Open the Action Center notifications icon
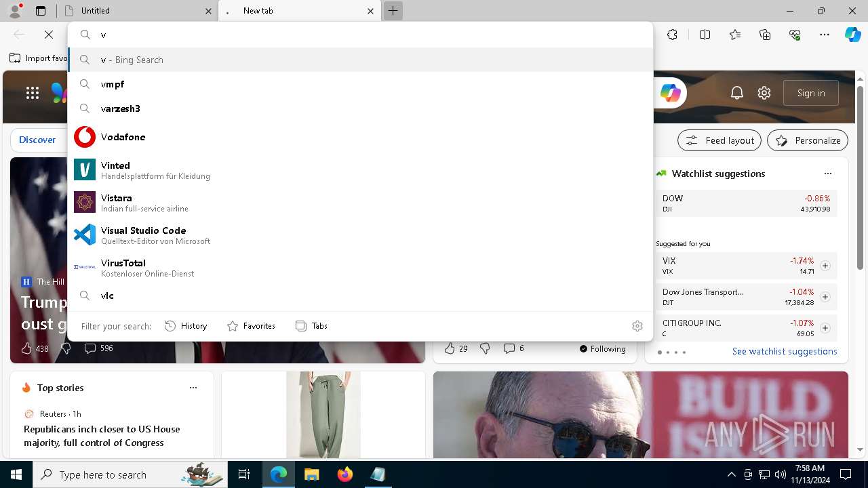The width and height of the screenshot is (868, 488). coord(846,474)
